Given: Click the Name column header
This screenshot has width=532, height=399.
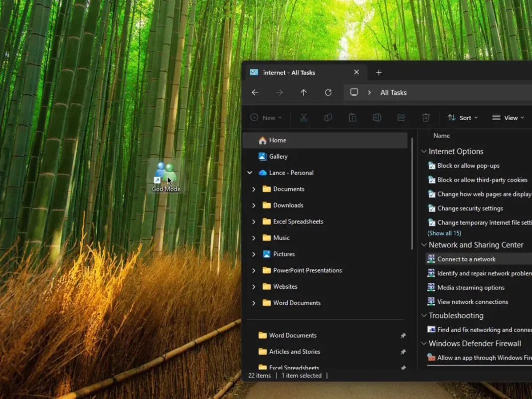Looking at the screenshot, I should click(x=441, y=135).
